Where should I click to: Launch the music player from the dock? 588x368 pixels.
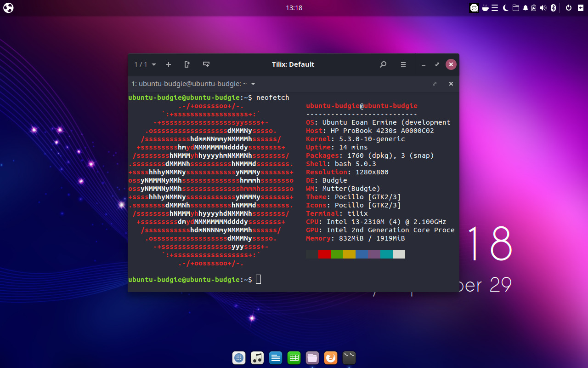(x=257, y=357)
